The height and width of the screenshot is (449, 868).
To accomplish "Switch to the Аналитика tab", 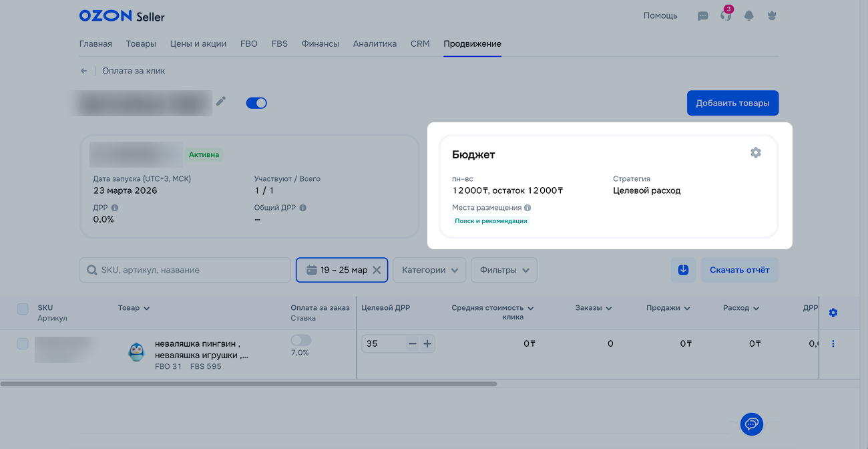I will pyautogui.click(x=375, y=44).
